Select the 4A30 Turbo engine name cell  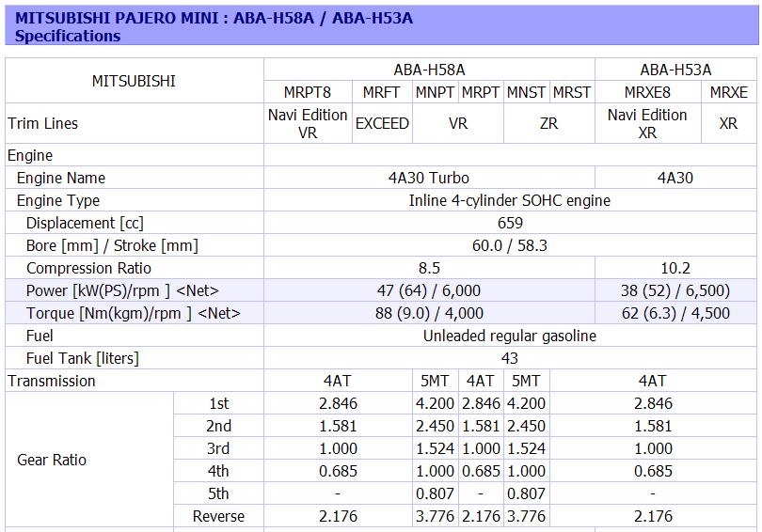[x=429, y=178]
